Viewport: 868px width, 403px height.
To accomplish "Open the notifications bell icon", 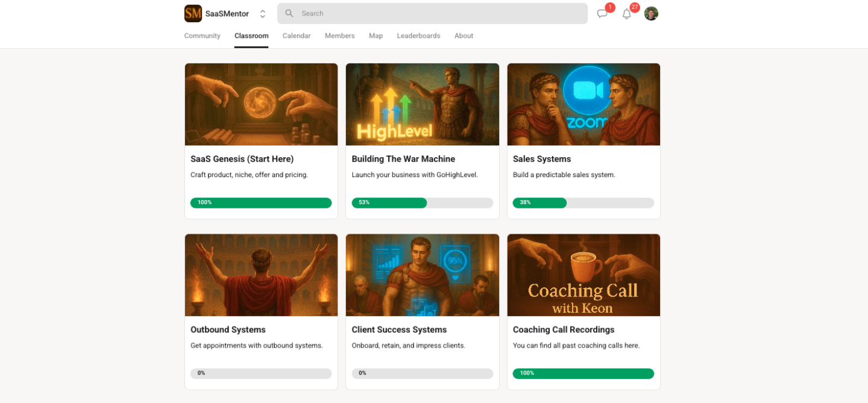I will point(627,14).
